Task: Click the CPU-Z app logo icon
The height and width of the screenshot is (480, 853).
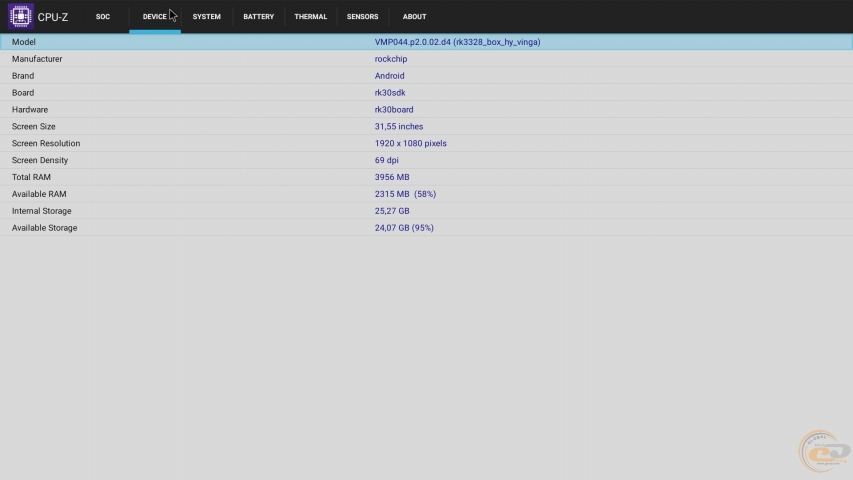Action: coord(21,16)
